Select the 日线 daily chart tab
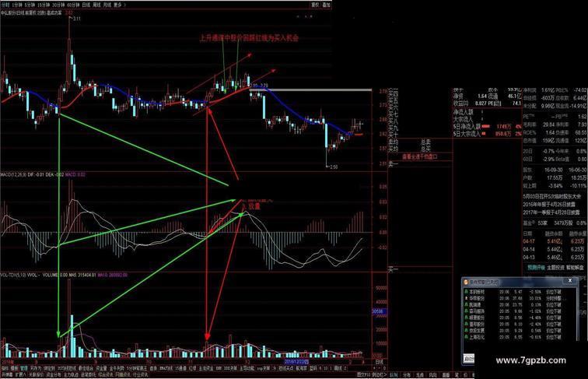Screen dimensions: 588x379 click(86, 5)
